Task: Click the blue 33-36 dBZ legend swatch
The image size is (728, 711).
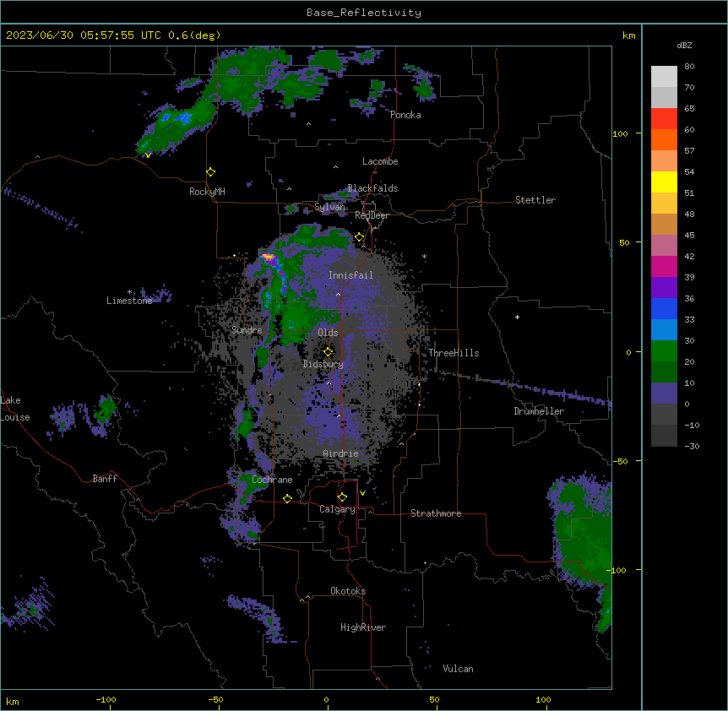Action: [x=664, y=308]
